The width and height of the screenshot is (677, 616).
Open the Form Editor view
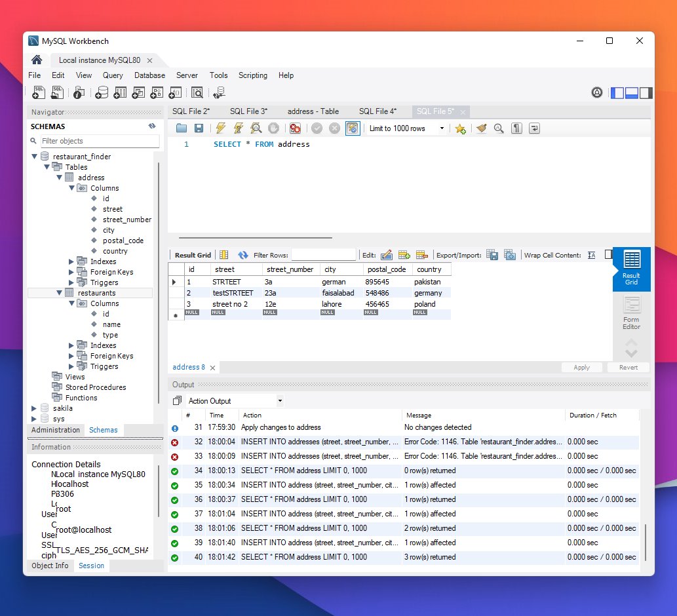tap(631, 313)
